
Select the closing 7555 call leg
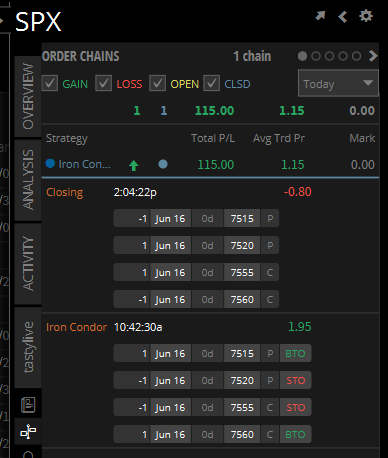pos(196,272)
